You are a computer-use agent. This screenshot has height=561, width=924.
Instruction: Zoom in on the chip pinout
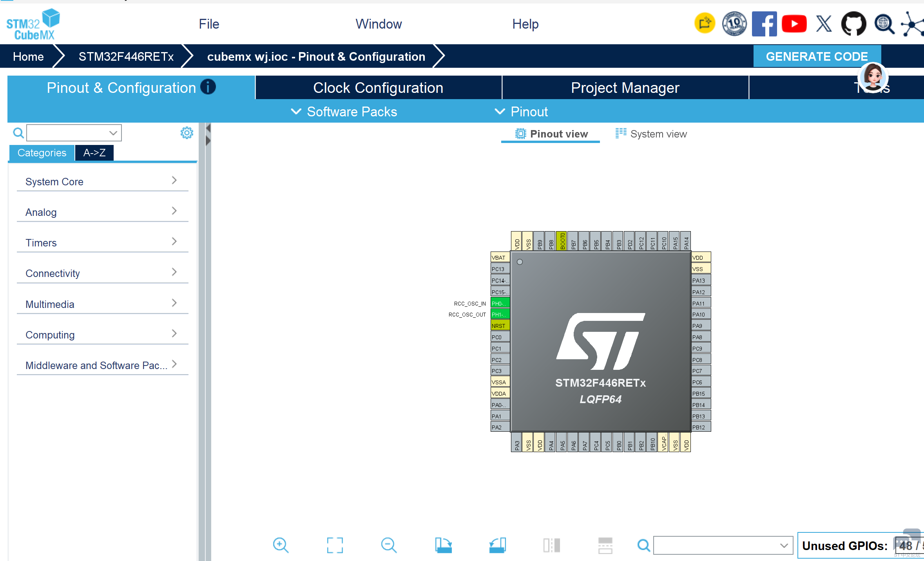pos(281,545)
